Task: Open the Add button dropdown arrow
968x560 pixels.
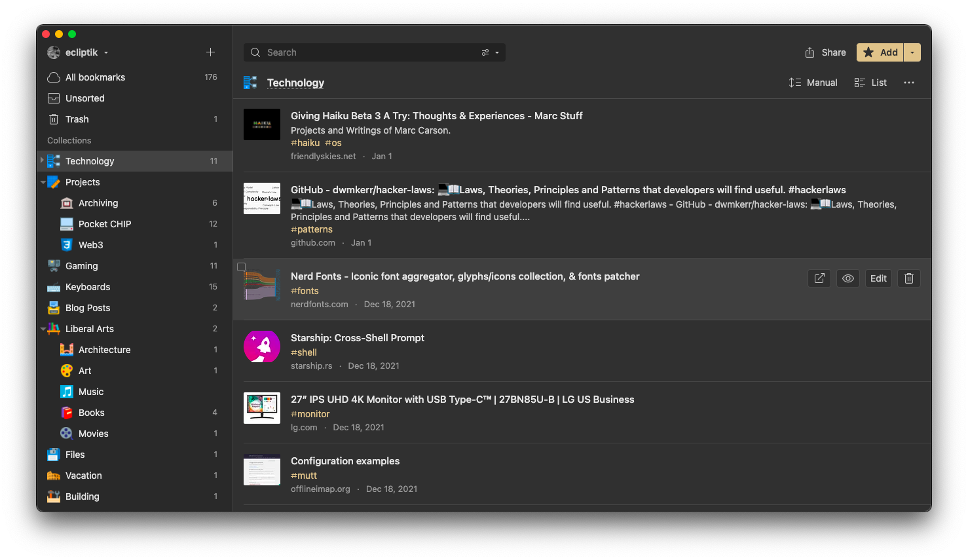Action: click(x=912, y=52)
